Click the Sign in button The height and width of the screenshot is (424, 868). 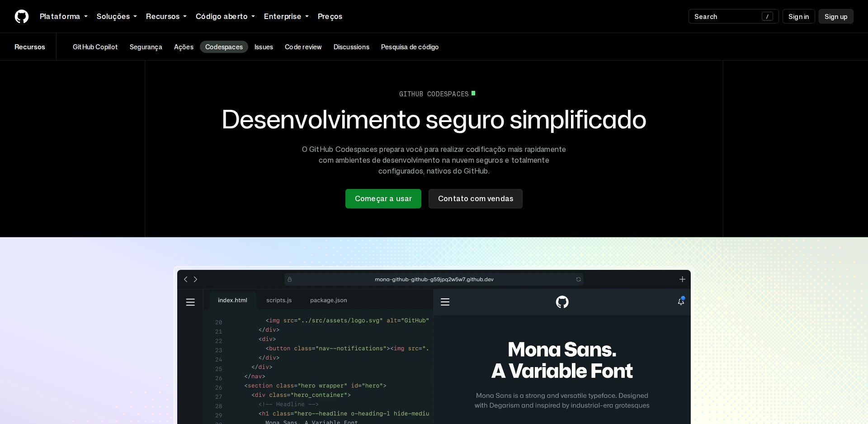[798, 16]
